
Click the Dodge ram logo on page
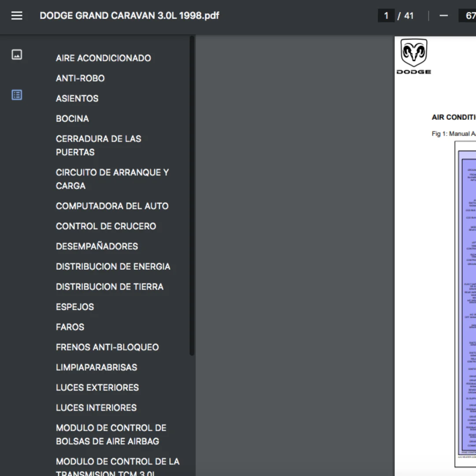(414, 56)
